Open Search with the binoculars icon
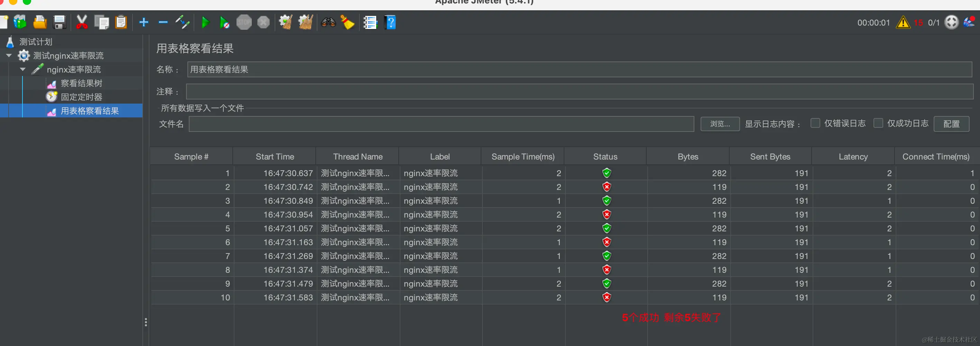This screenshot has width=980, height=346. point(328,22)
